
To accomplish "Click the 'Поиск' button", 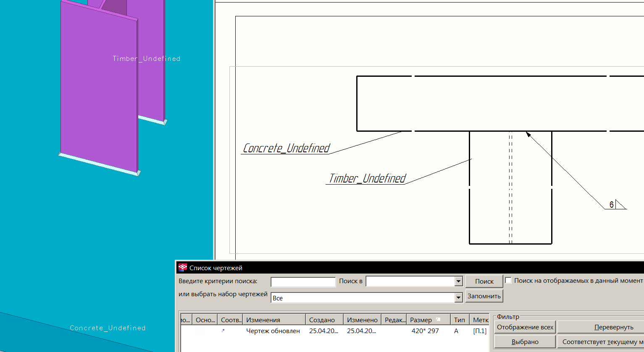I will (484, 282).
